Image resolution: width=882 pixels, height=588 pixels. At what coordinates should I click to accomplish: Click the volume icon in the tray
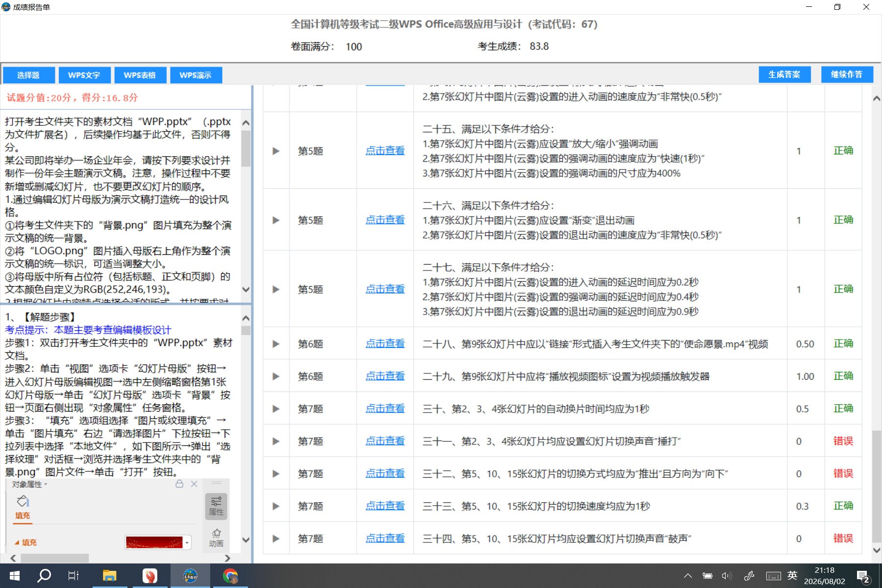tap(727, 576)
